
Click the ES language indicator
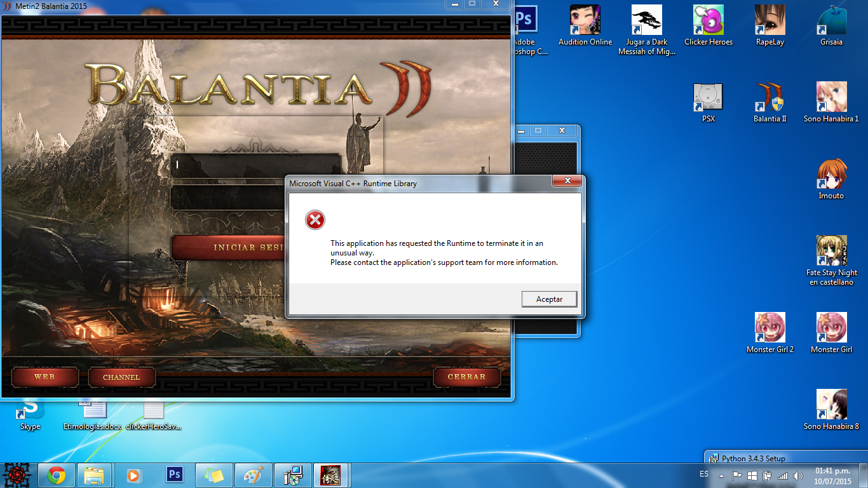(x=703, y=475)
